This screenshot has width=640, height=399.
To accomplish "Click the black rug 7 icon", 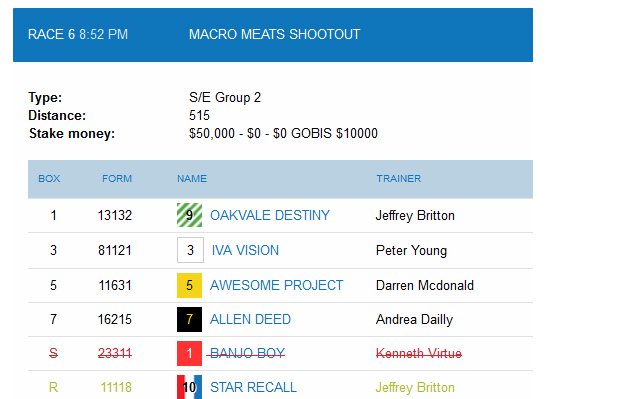I will 189,319.
